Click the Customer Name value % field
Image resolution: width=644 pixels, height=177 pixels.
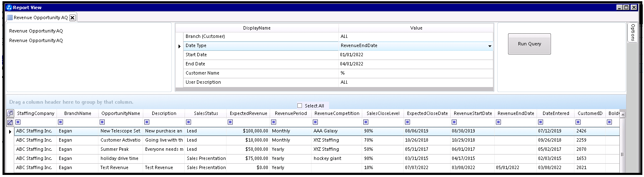pyautogui.click(x=415, y=73)
